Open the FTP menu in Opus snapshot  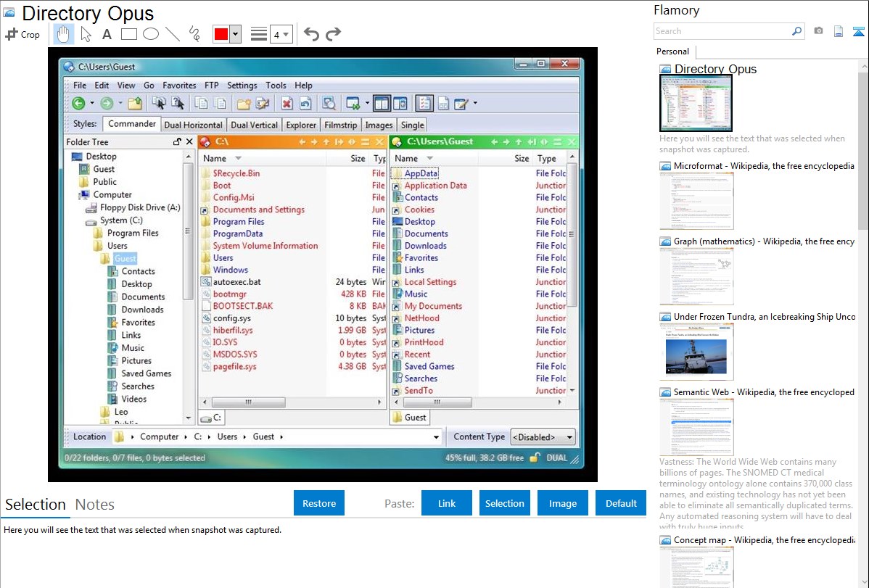211,86
